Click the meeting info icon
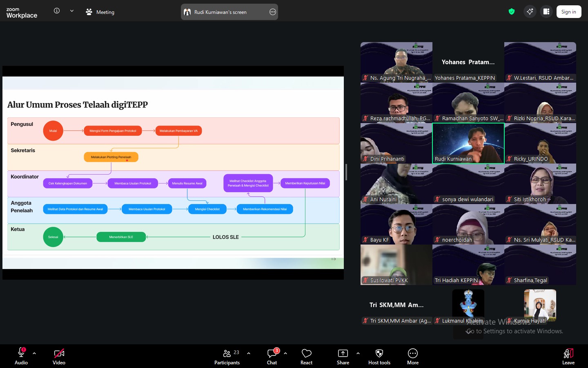This screenshot has width=588, height=368. (x=57, y=11)
